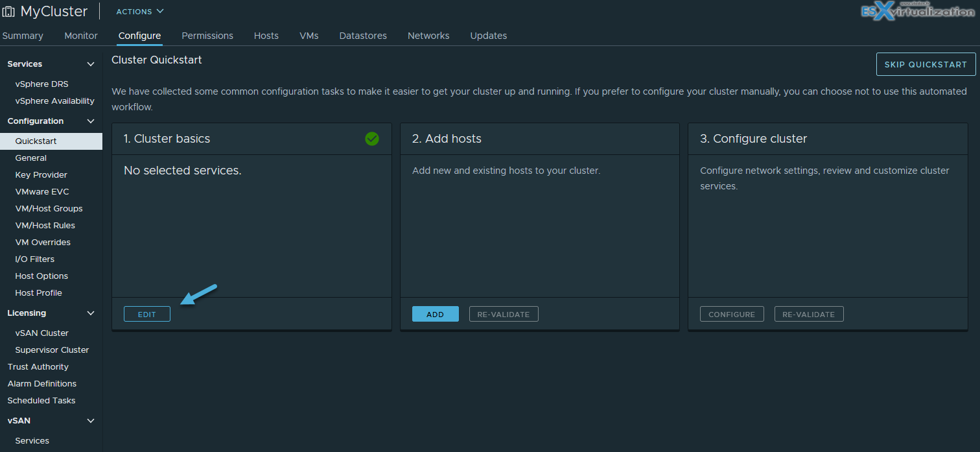Open Host Profile
980x452 pixels.
pyautogui.click(x=39, y=293)
